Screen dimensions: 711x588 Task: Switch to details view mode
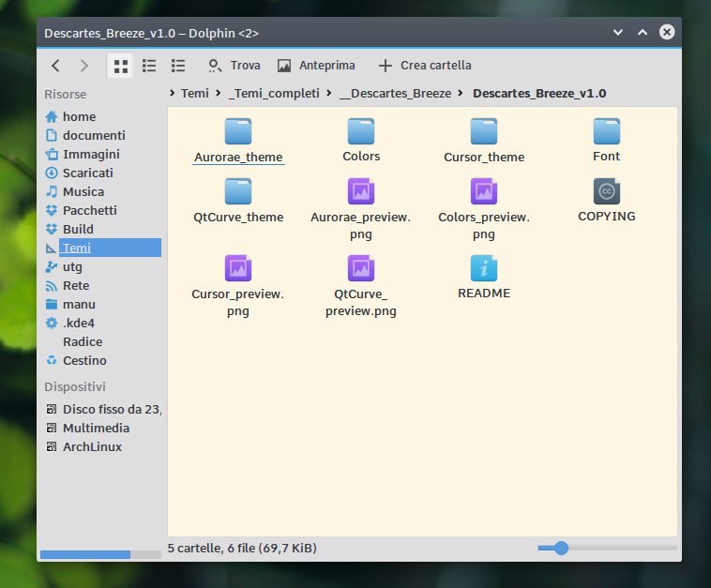click(178, 66)
